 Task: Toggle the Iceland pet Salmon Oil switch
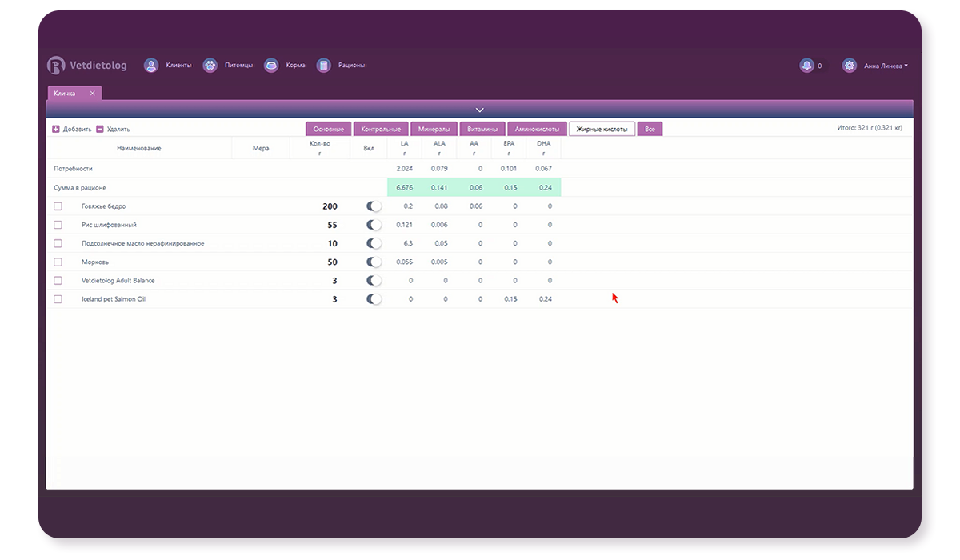(374, 299)
